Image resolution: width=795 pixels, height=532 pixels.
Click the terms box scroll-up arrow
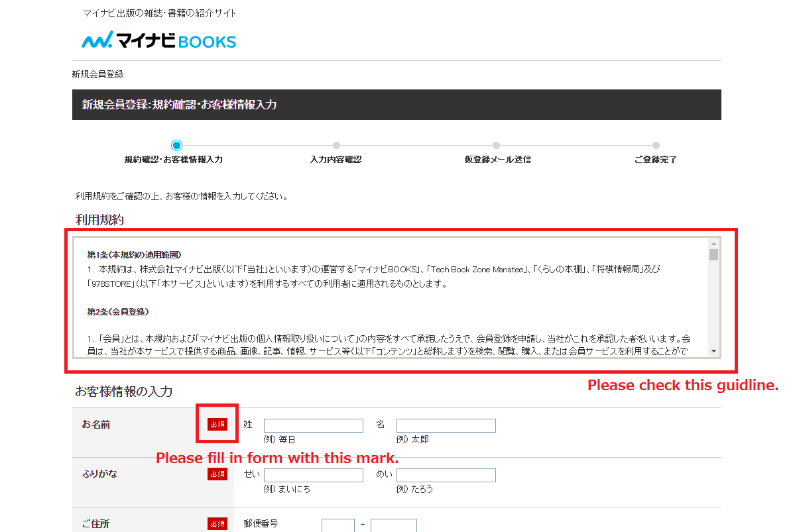(x=713, y=243)
